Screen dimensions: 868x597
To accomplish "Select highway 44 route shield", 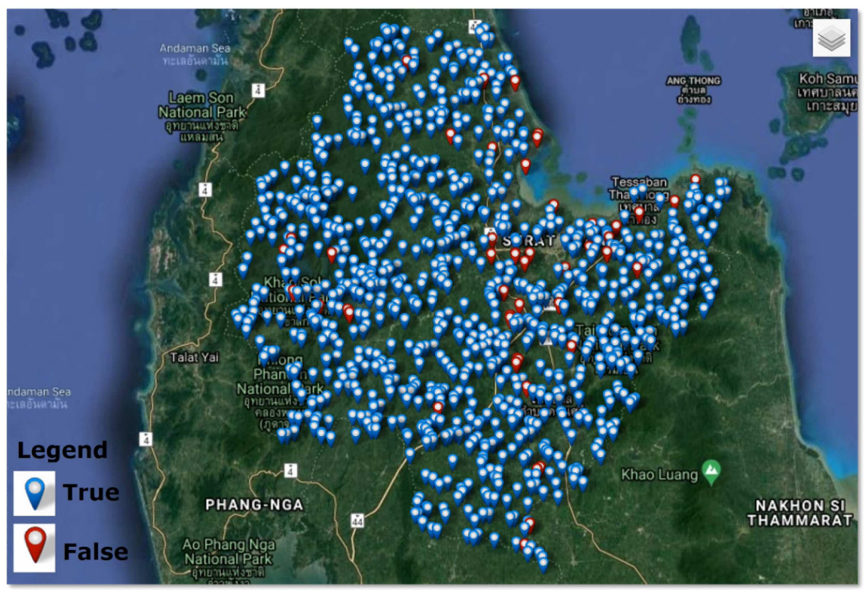I will click(357, 521).
